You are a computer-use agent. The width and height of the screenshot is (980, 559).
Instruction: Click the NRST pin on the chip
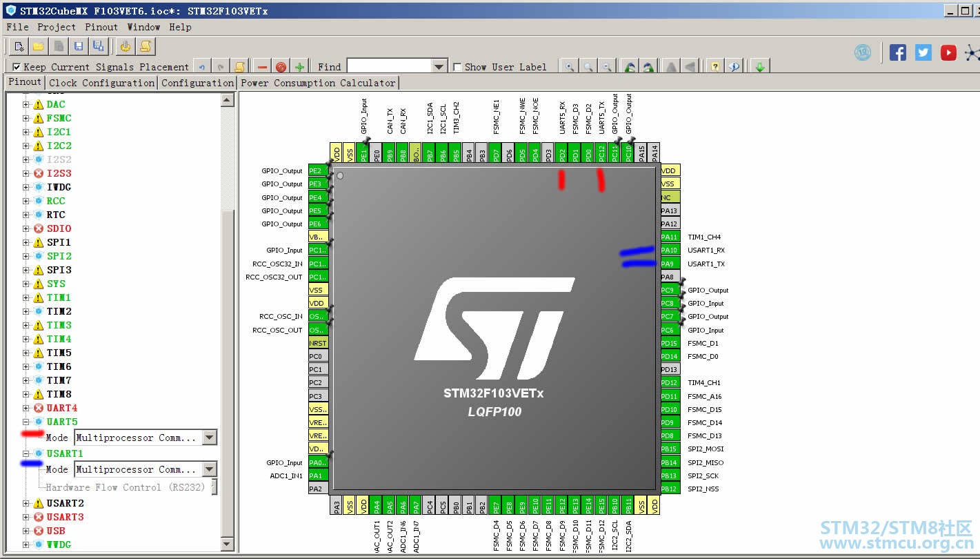click(318, 343)
